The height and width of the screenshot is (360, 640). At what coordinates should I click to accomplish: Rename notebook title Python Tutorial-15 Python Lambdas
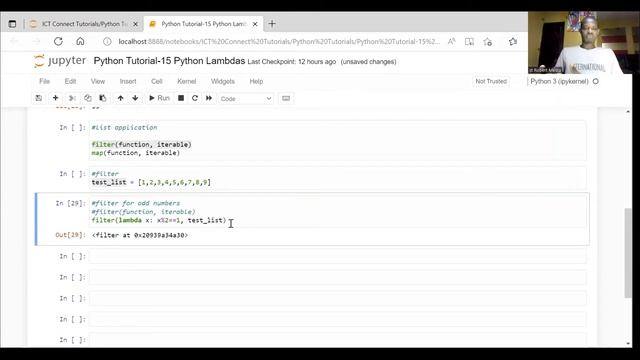169,61
